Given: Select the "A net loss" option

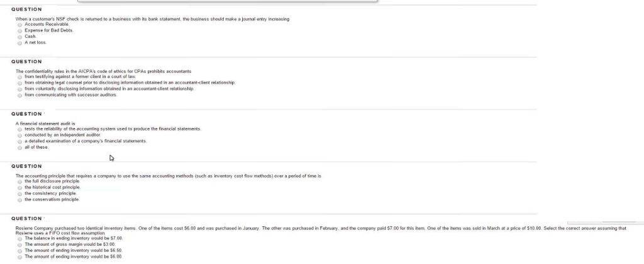Looking at the screenshot, I should point(19,42).
